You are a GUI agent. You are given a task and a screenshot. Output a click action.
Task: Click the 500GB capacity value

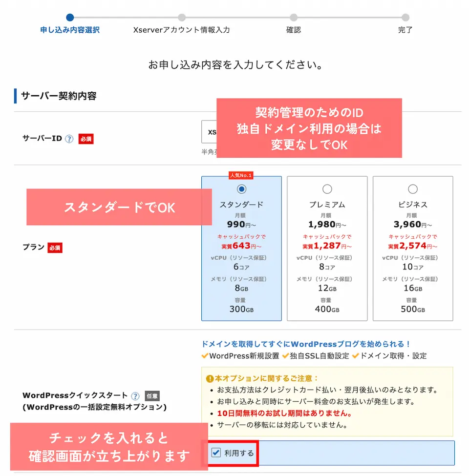413,309
